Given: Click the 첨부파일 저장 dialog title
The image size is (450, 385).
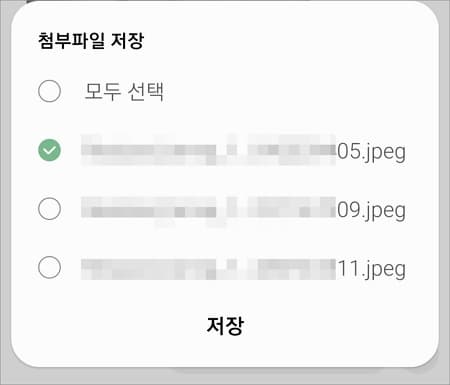Looking at the screenshot, I should 91,41.
